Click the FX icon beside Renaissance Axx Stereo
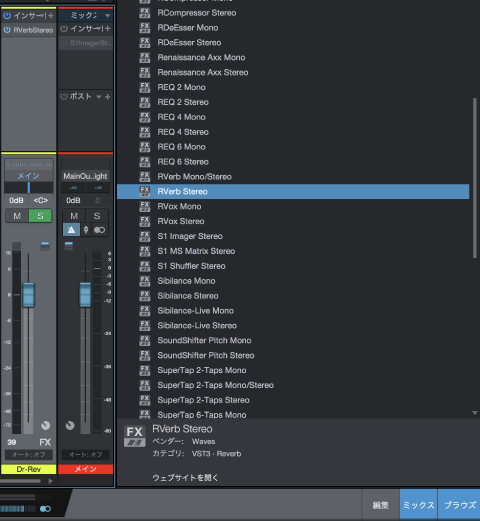Viewport: 480px width, 521px height. coord(145,72)
